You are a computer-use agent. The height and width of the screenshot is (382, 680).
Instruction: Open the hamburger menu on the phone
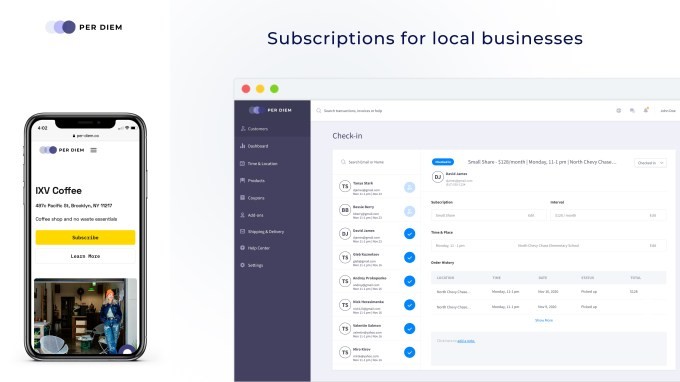(94, 150)
